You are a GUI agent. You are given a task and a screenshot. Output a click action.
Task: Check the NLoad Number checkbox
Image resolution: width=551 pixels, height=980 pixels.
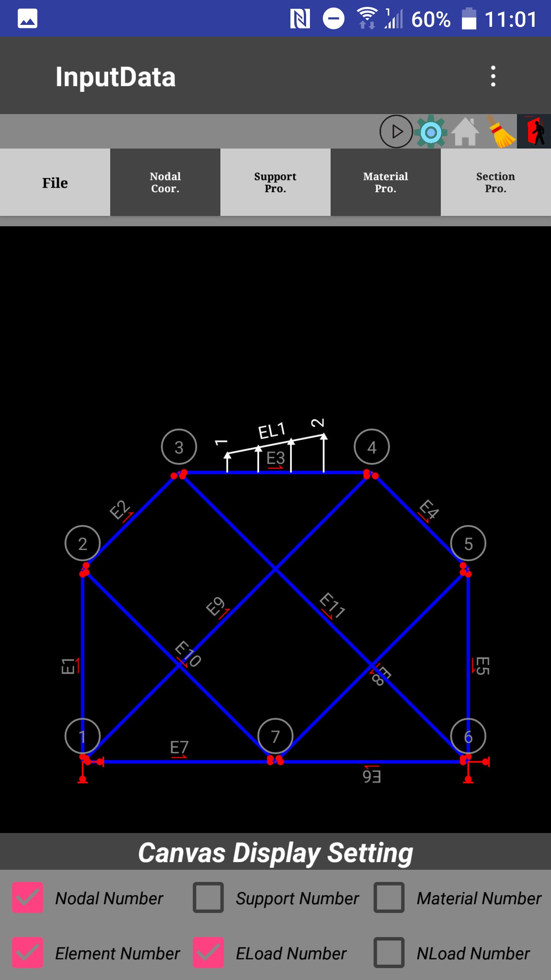coord(389,953)
